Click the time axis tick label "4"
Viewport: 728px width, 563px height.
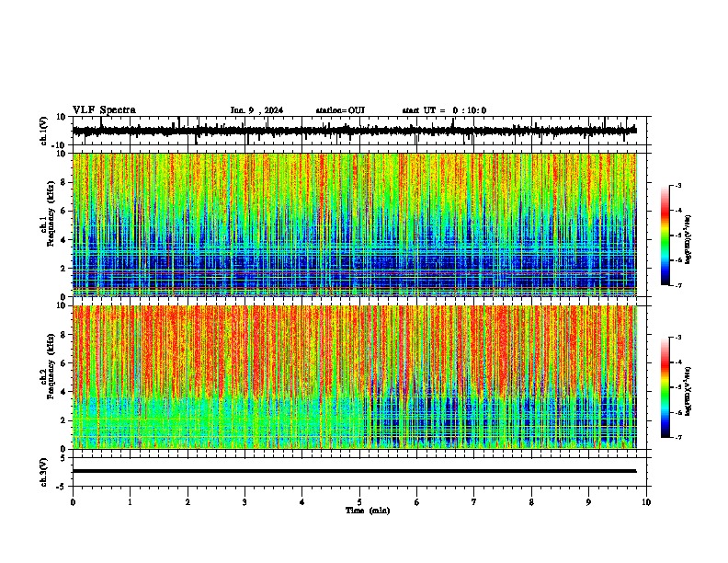(x=302, y=502)
